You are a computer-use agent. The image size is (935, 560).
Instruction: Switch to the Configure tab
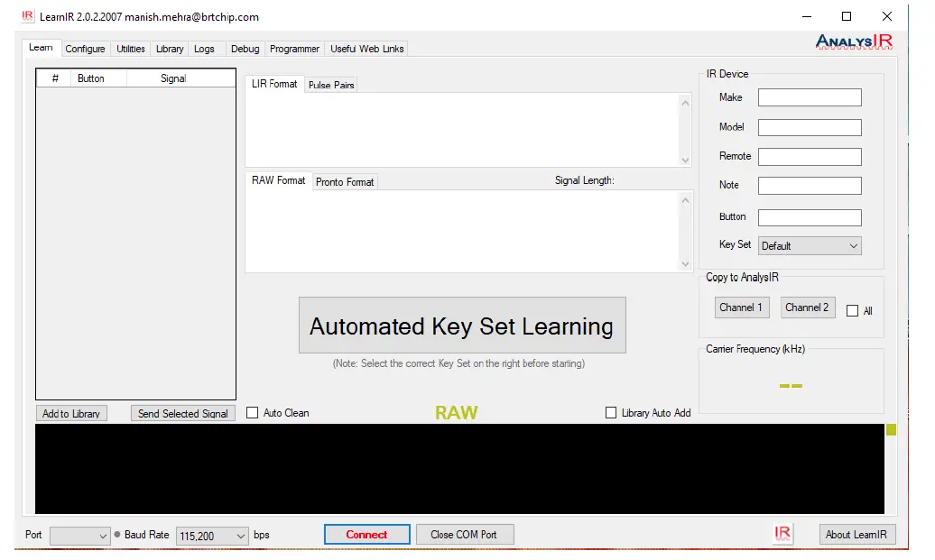pos(85,49)
